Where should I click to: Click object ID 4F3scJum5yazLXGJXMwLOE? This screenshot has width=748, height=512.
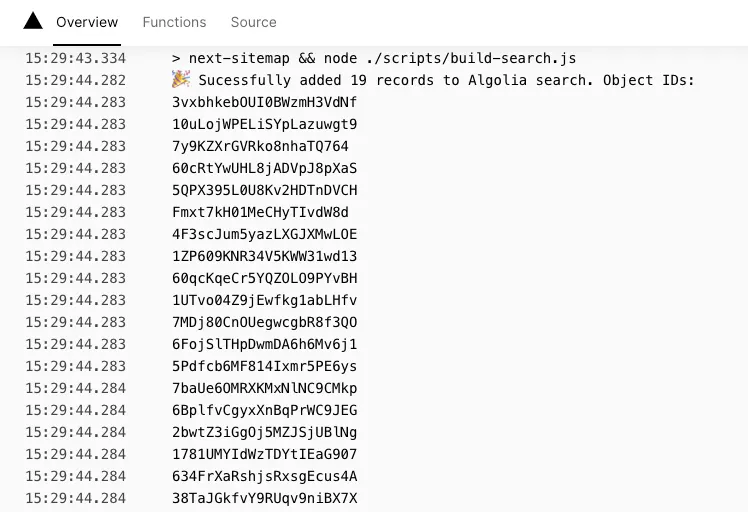pyautogui.click(x=264, y=234)
